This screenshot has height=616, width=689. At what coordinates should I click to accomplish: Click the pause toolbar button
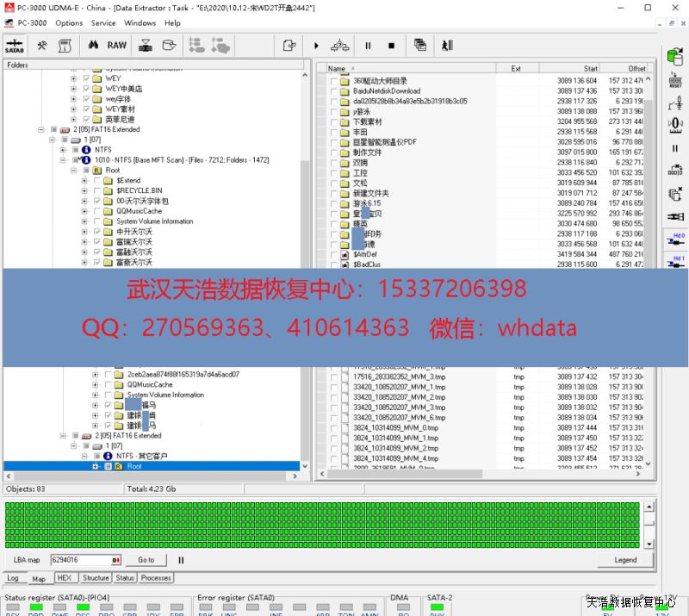click(368, 46)
